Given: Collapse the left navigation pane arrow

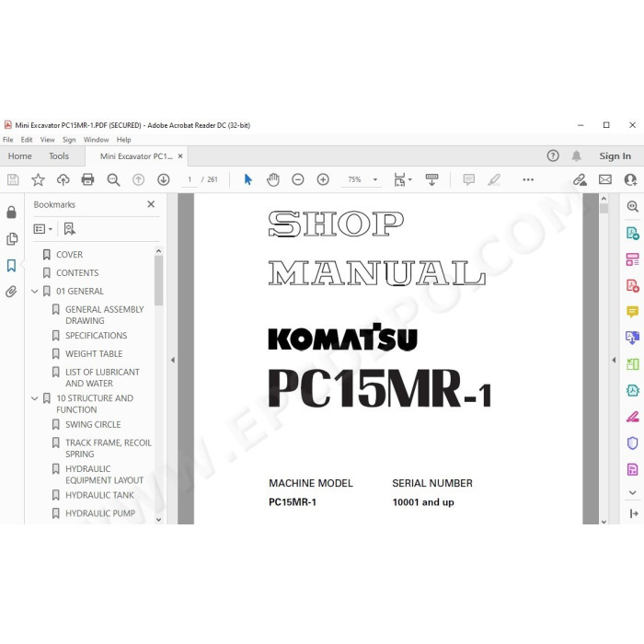Looking at the screenshot, I should (173, 360).
